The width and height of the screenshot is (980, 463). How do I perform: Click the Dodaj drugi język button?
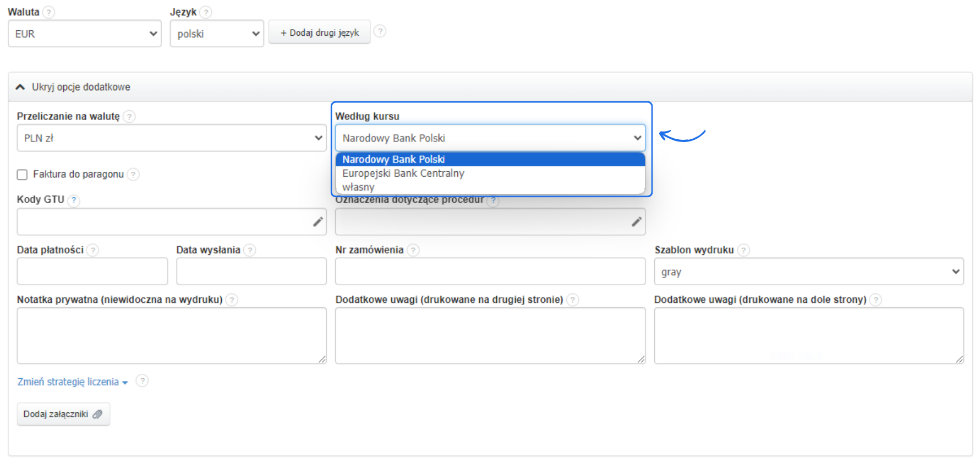coord(319,33)
